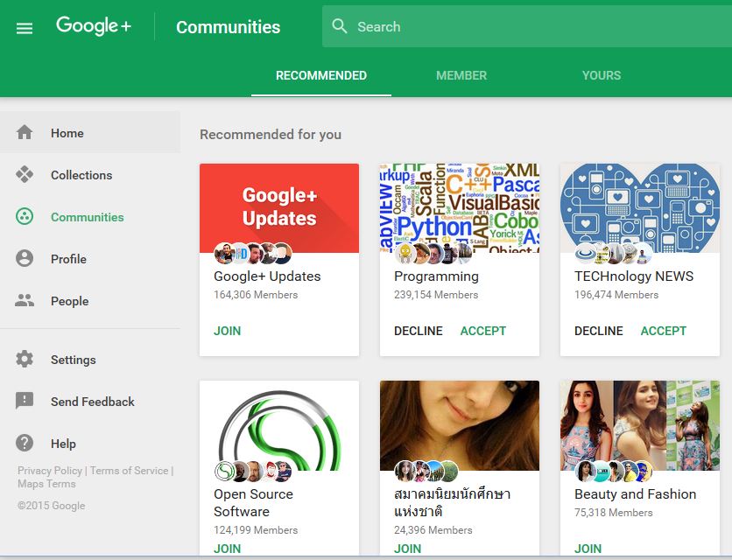Open Settings in the sidebar
Screen dimensions: 732x560
click(x=90, y=360)
